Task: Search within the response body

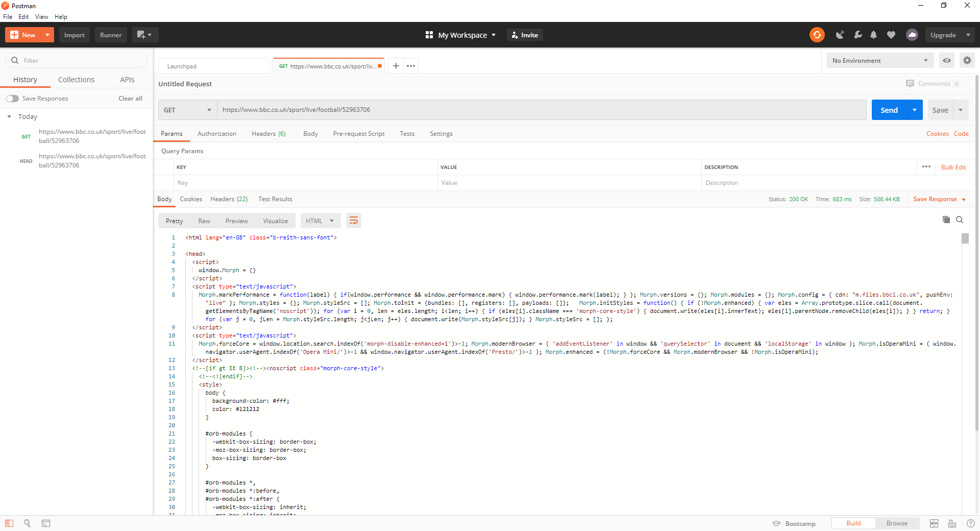Action: point(960,220)
